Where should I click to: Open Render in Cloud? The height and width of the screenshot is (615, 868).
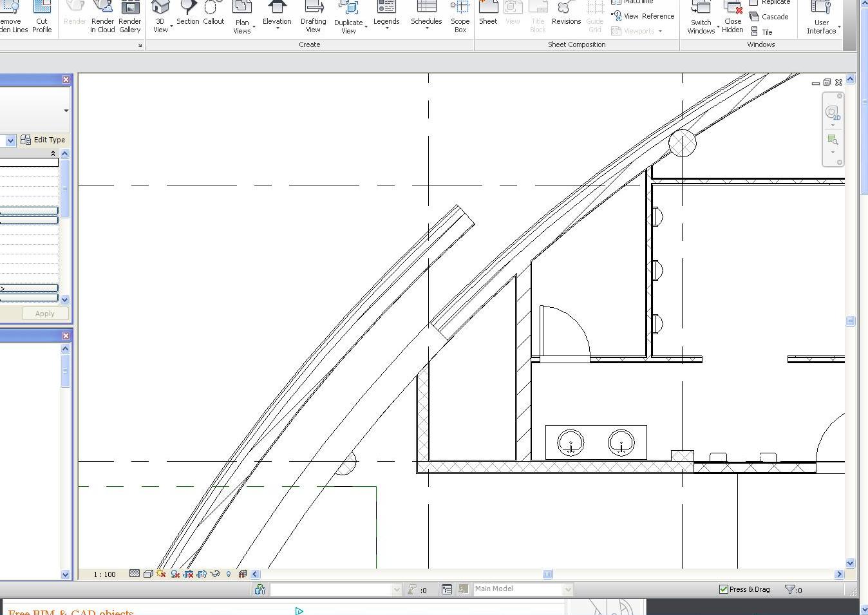point(103,17)
